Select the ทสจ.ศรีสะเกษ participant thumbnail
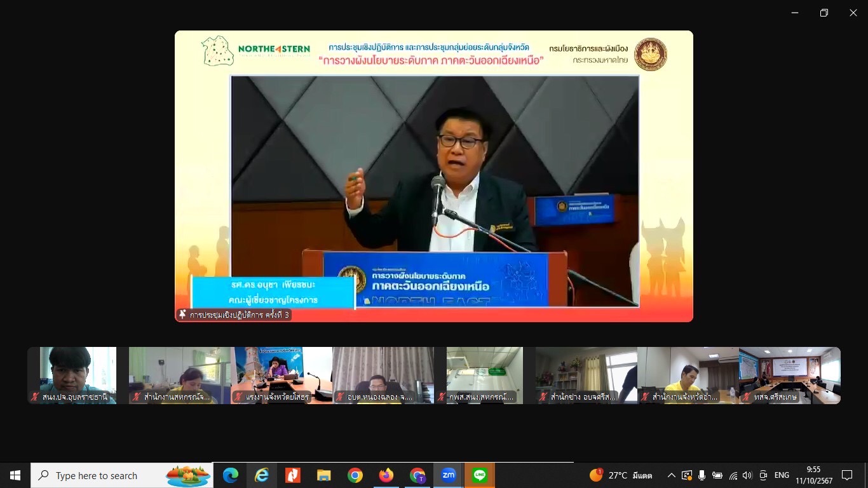The width and height of the screenshot is (868, 488). click(790, 376)
